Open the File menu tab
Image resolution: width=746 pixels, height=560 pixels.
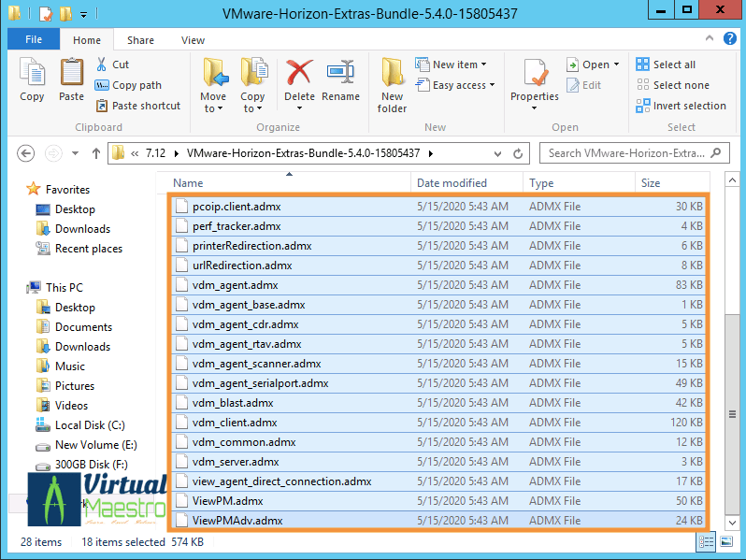pyautogui.click(x=34, y=40)
